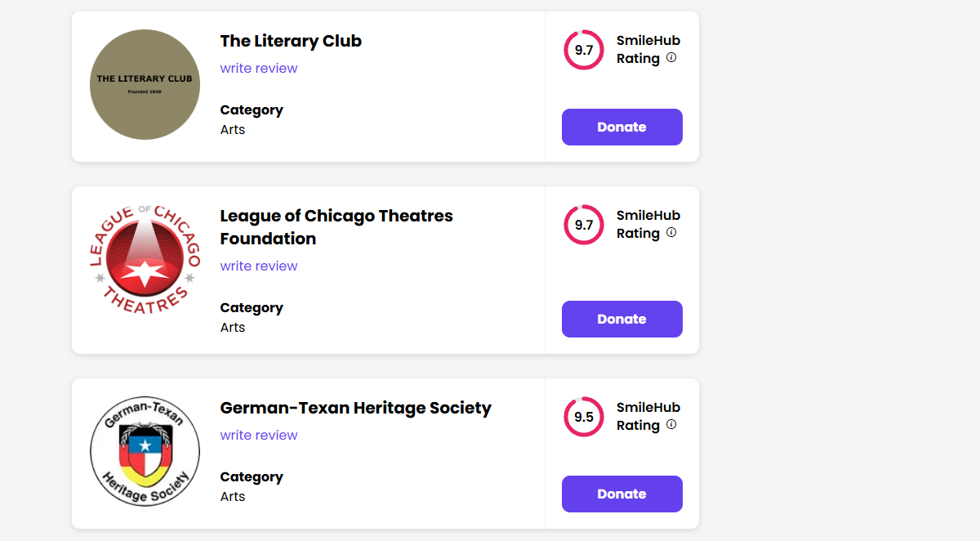The height and width of the screenshot is (541, 980).
Task: Open German-Texan Heritage Society logo
Action: tap(145, 451)
